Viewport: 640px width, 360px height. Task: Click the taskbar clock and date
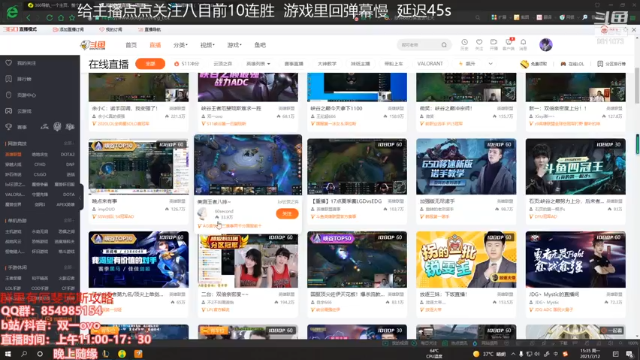pos(589,353)
